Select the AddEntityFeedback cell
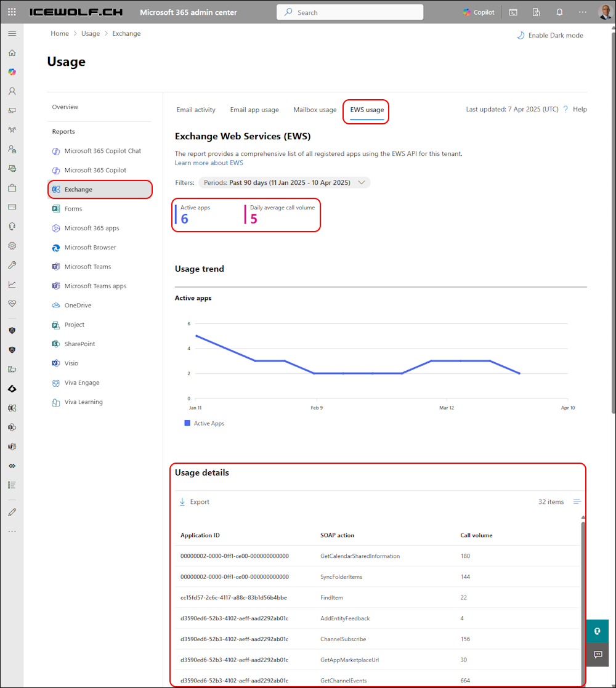This screenshot has width=616, height=688. click(x=345, y=618)
